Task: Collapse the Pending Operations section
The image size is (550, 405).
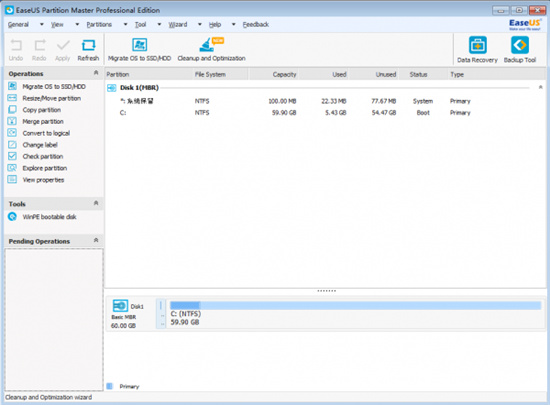Action: 96,240
